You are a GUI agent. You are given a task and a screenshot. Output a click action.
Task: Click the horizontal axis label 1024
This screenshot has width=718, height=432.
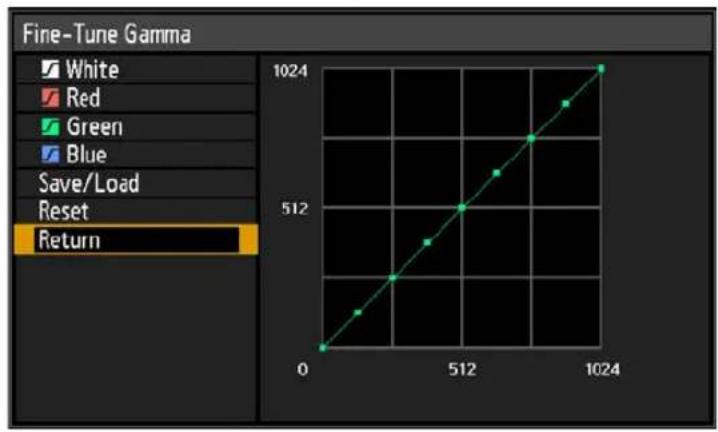pos(603,369)
